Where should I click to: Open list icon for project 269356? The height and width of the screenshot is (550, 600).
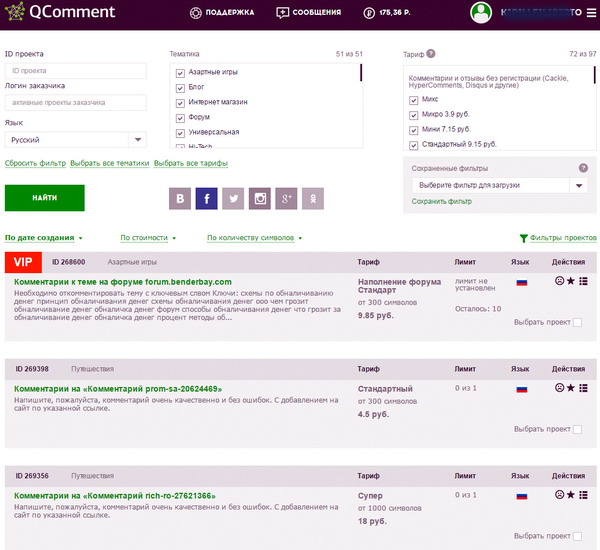pos(583,495)
